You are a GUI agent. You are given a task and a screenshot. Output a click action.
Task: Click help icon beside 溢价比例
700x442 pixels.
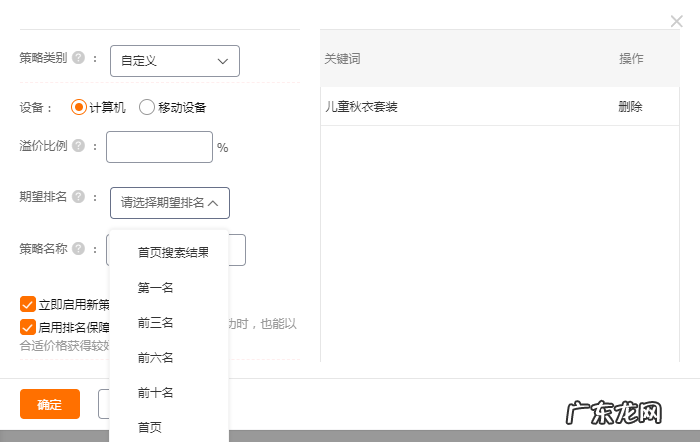(x=79, y=146)
